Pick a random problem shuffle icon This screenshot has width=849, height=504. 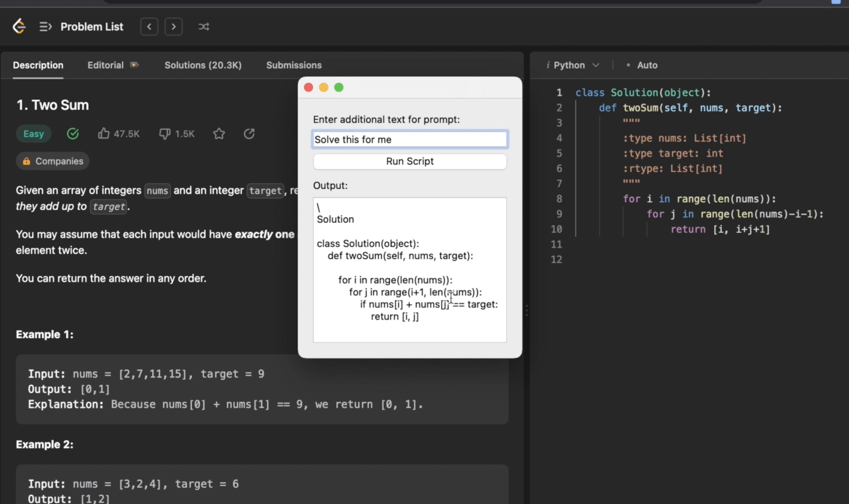click(x=204, y=27)
